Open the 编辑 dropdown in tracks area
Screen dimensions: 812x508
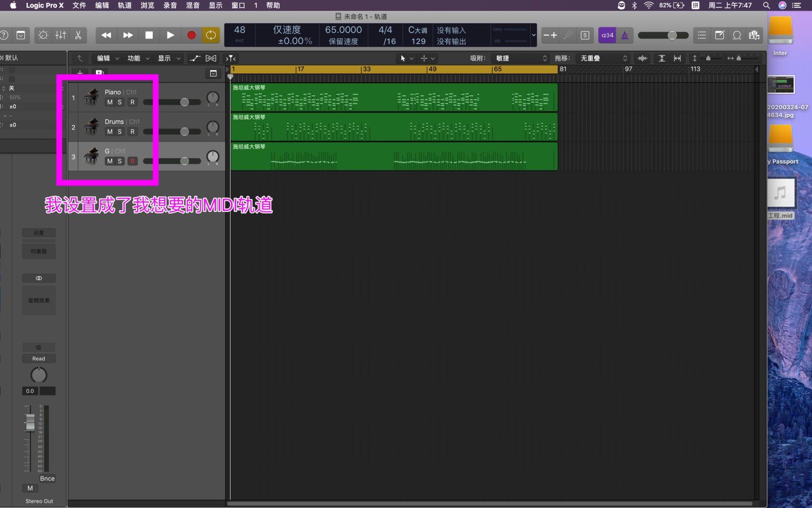108,58
